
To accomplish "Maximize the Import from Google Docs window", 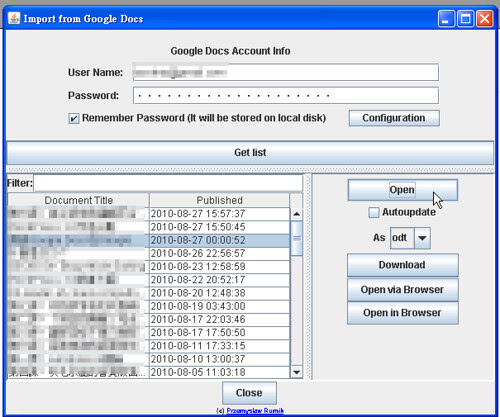I will point(465,19).
